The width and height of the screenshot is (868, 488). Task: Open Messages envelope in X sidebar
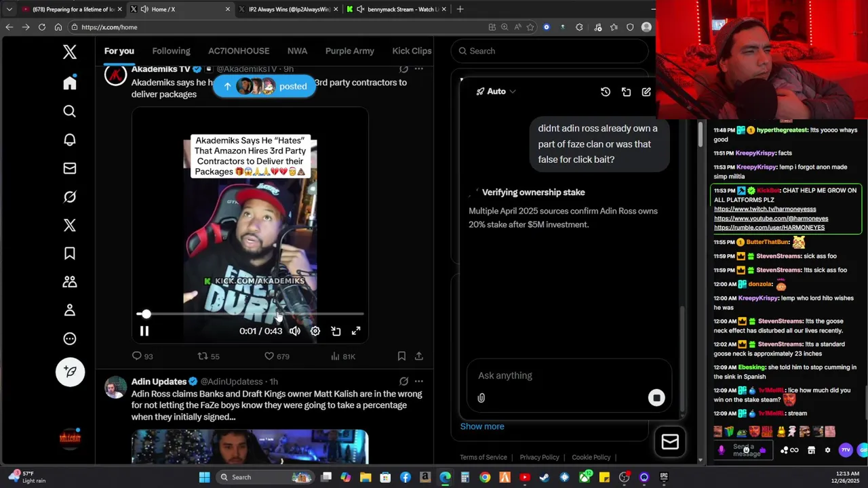70,168
